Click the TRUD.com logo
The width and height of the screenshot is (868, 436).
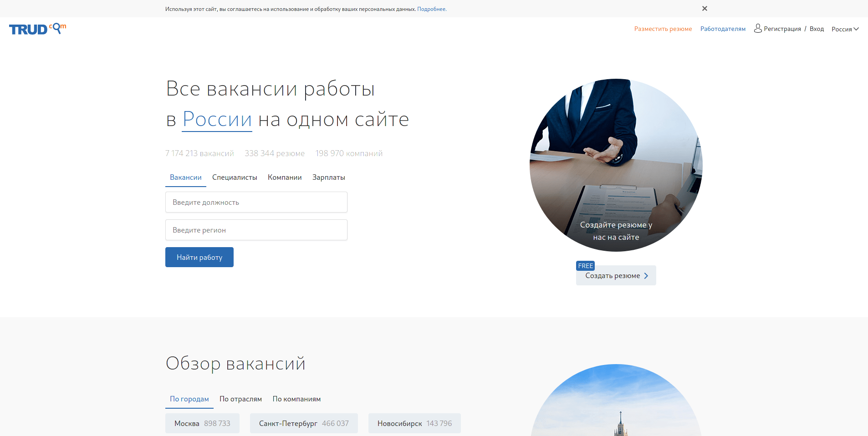click(37, 29)
